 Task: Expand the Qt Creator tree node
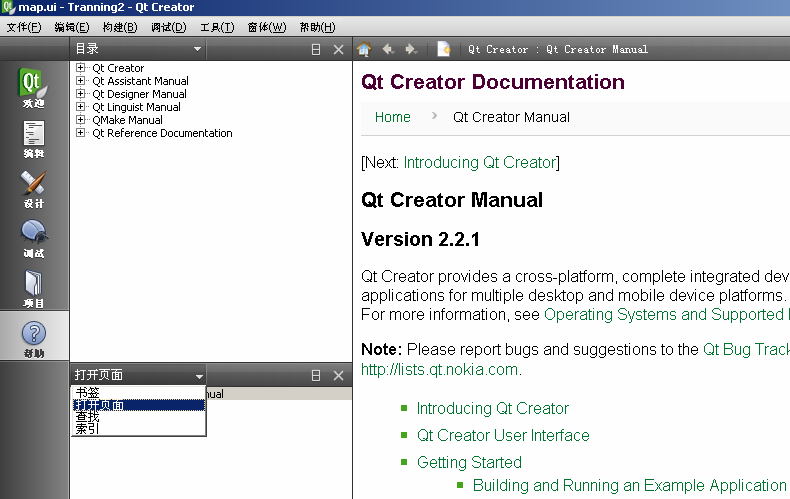(x=80, y=68)
